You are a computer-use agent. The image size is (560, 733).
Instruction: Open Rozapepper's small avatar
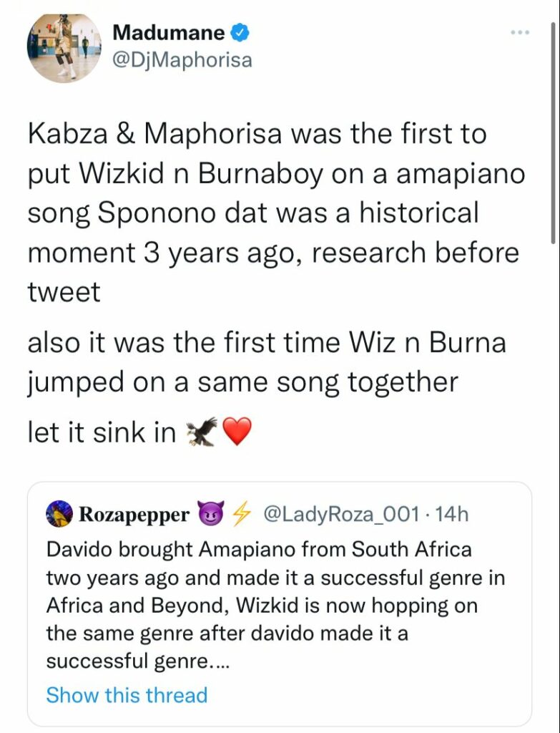59,514
